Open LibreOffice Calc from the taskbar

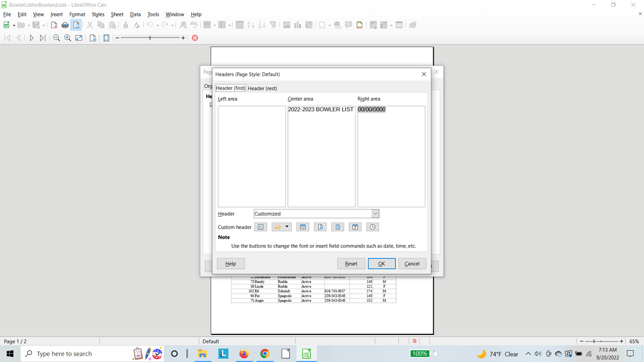tap(306, 353)
